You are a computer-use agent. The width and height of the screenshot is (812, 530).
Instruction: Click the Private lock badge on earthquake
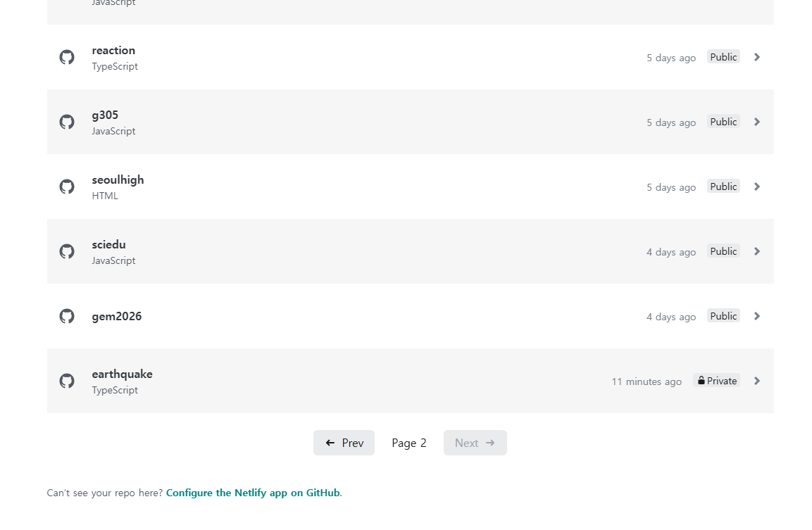click(717, 380)
